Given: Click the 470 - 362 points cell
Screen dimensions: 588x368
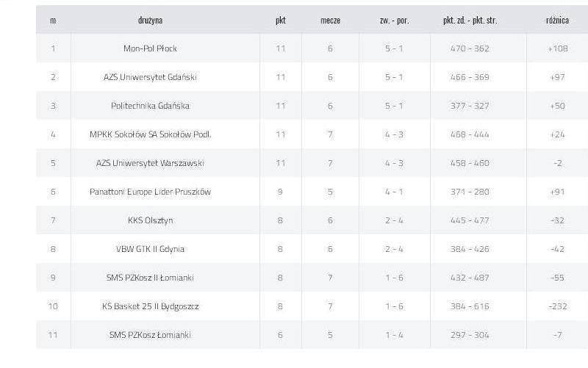Looking at the screenshot, I should pos(470,48).
